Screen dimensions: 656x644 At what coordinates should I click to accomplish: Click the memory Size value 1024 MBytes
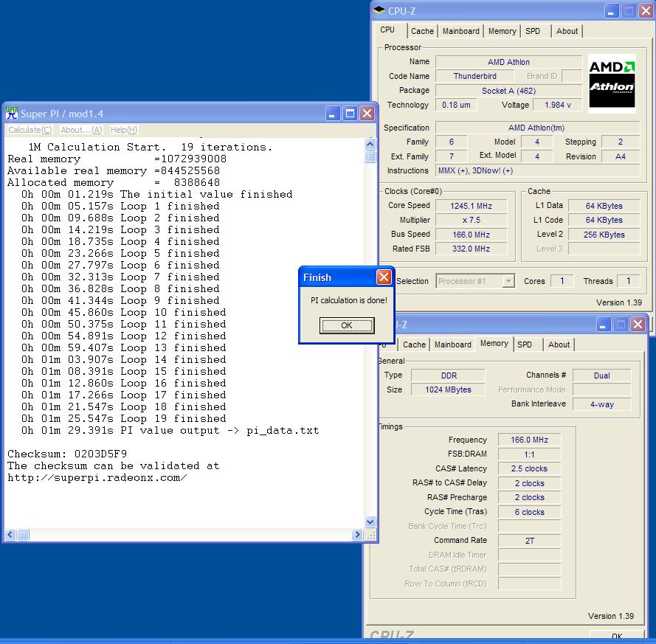(x=449, y=389)
